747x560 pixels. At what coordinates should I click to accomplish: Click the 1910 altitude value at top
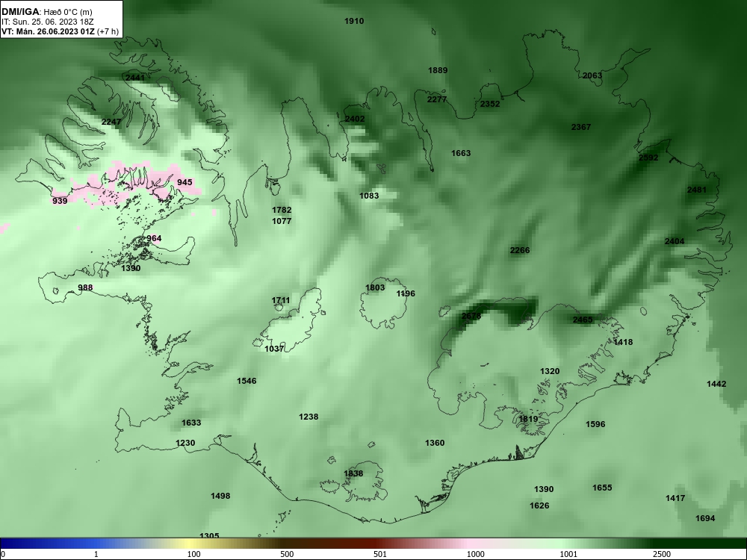point(354,21)
